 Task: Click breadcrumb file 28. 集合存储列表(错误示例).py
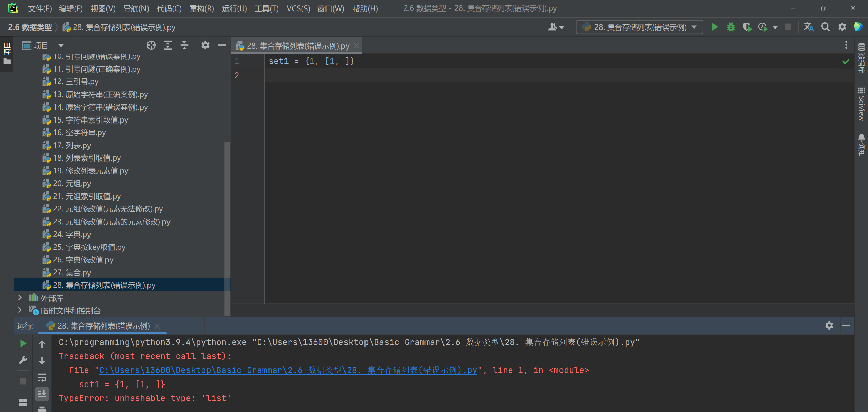click(119, 27)
